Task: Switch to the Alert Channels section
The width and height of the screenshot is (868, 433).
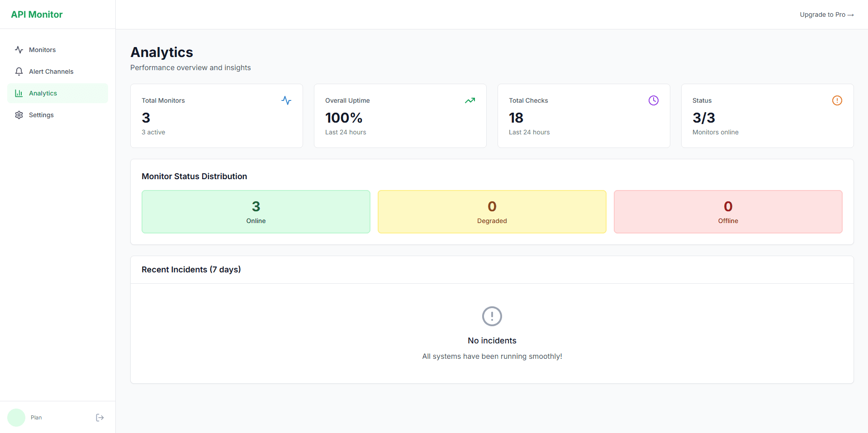Action: point(51,71)
